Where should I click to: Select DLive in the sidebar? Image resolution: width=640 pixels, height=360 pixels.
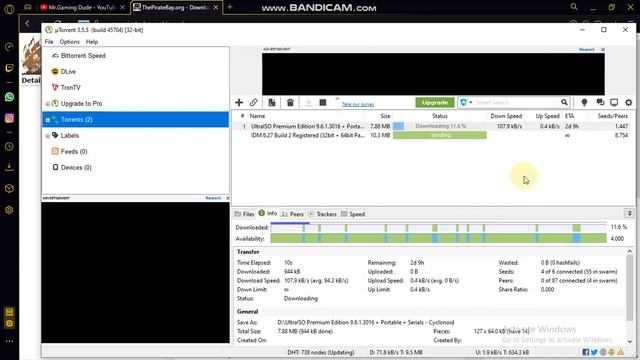[x=68, y=71]
